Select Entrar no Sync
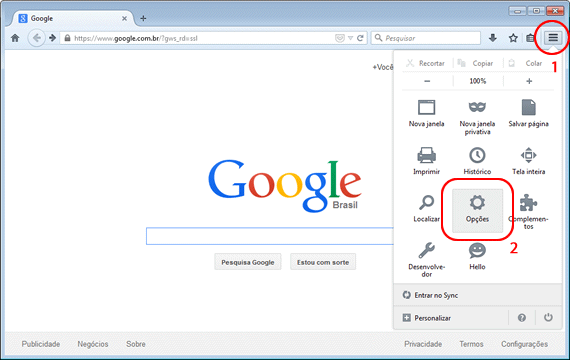Screen dimensions: 570x360 coord(478,295)
